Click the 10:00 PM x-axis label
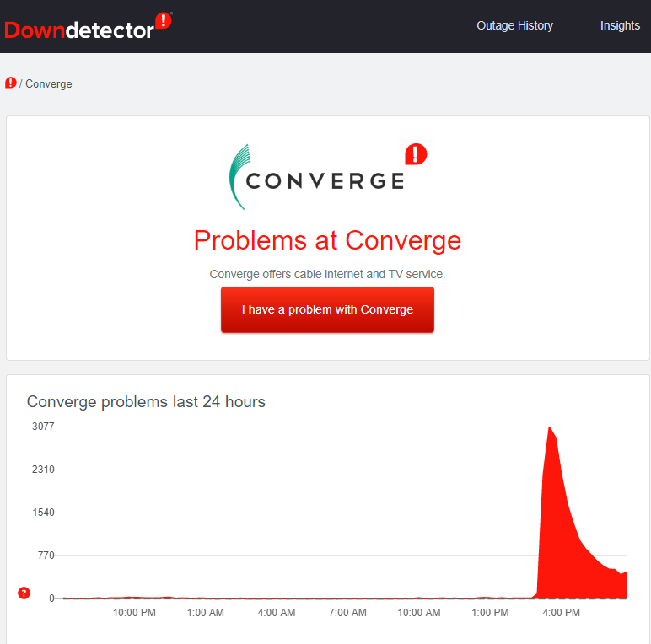The width and height of the screenshot is (651, 644). (x=135, y=613)
